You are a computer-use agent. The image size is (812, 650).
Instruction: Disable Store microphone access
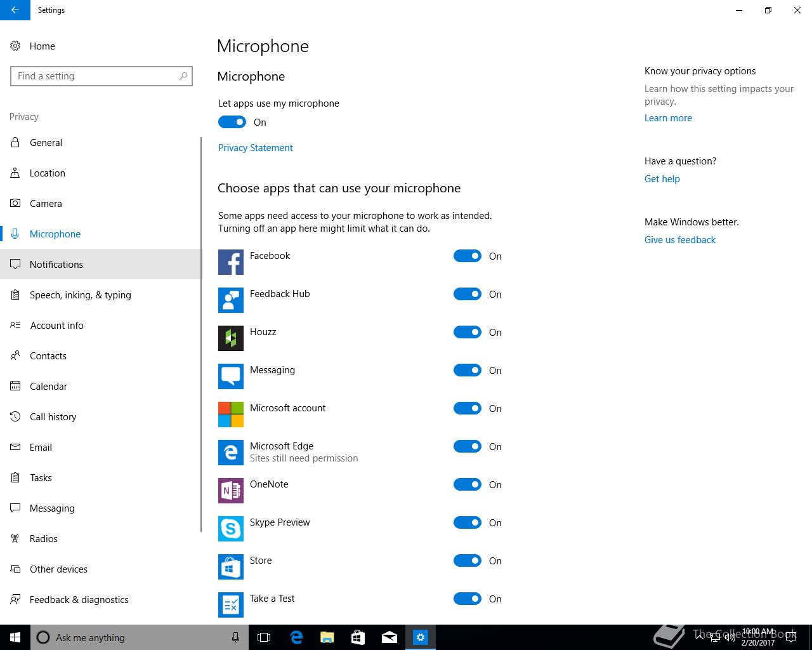(x=468, y=560)
